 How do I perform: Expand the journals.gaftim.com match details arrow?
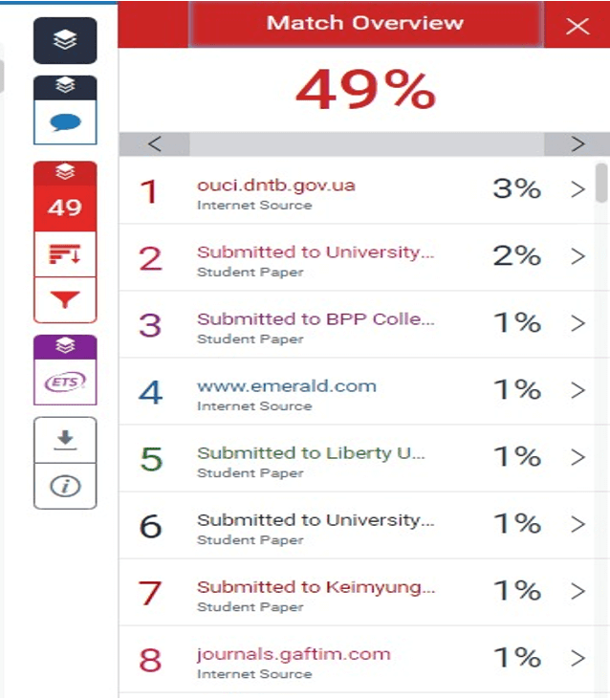(x=577, y=658)
